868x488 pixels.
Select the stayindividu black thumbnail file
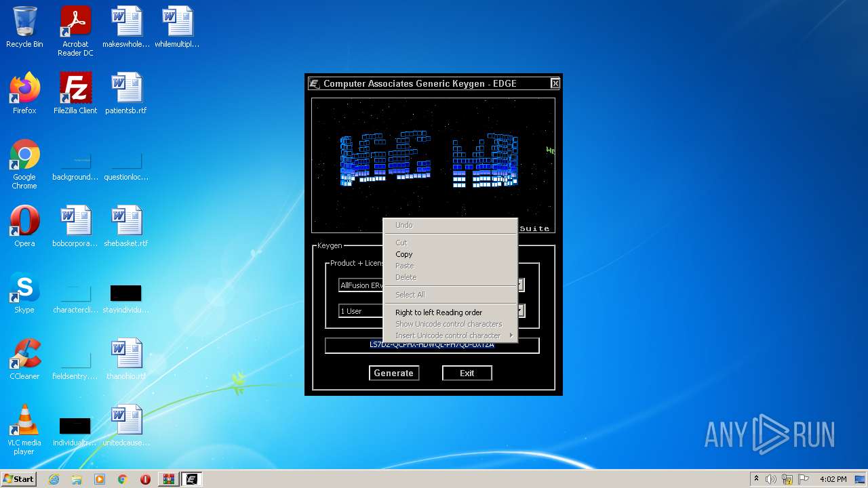coord(126,300)
